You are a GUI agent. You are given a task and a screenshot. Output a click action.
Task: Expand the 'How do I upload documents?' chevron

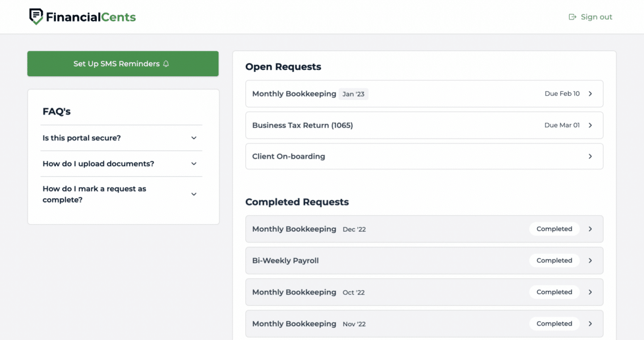[194, 164]
